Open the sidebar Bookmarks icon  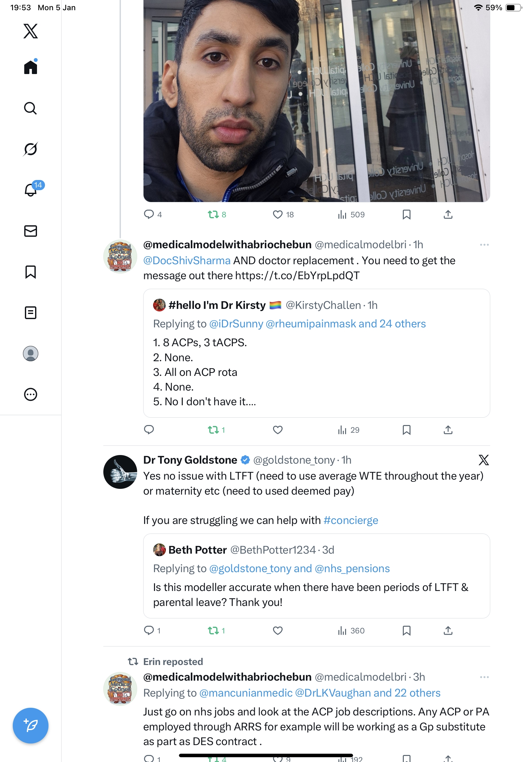(x=31, y=272)
